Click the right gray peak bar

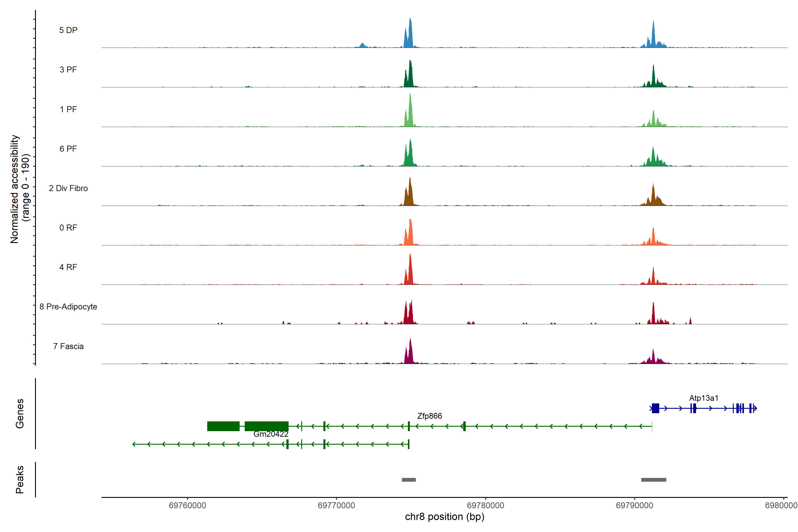click(x=653, y=480)
